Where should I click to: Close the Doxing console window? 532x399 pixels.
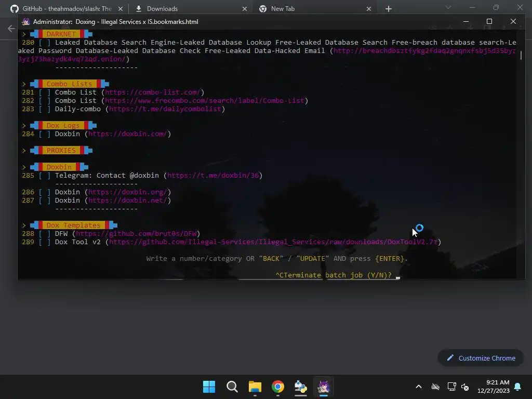click(513, 21)
